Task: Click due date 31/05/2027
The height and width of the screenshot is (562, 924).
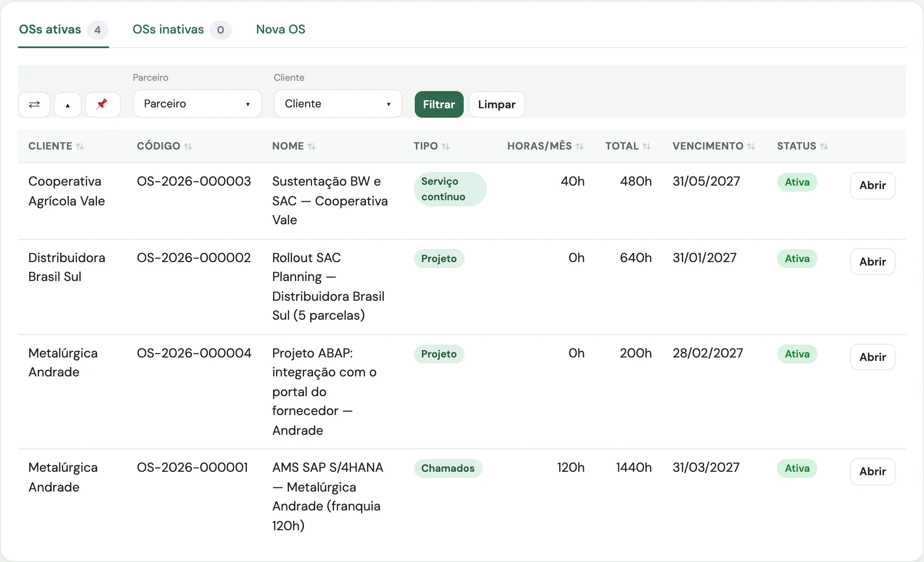Action: pos(706,181)
